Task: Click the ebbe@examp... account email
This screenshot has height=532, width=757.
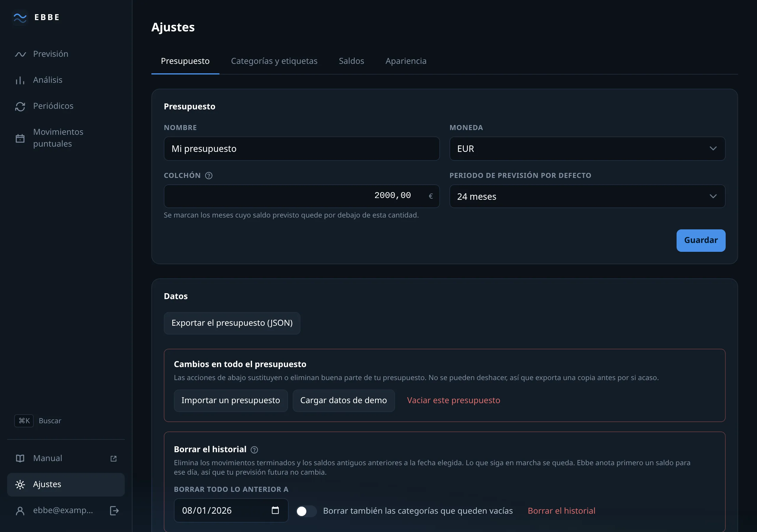Action: pyautogui.click(x=63, y=510)
